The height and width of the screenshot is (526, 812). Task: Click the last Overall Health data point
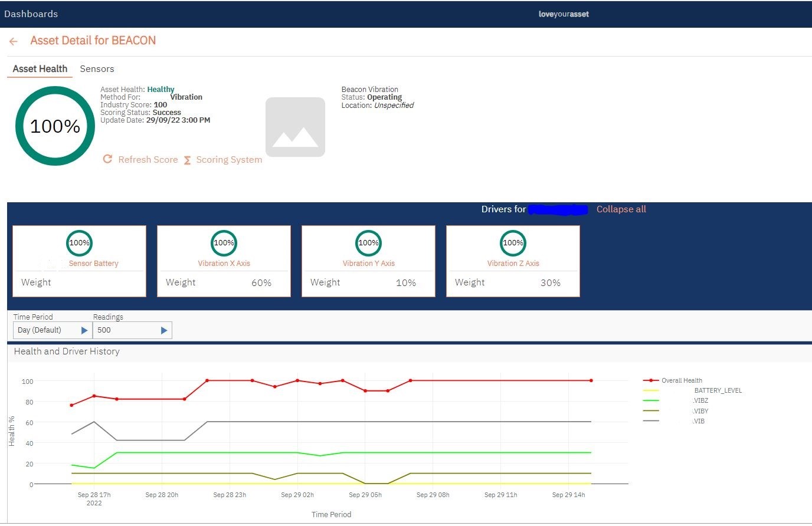click(x=591, y=380)
